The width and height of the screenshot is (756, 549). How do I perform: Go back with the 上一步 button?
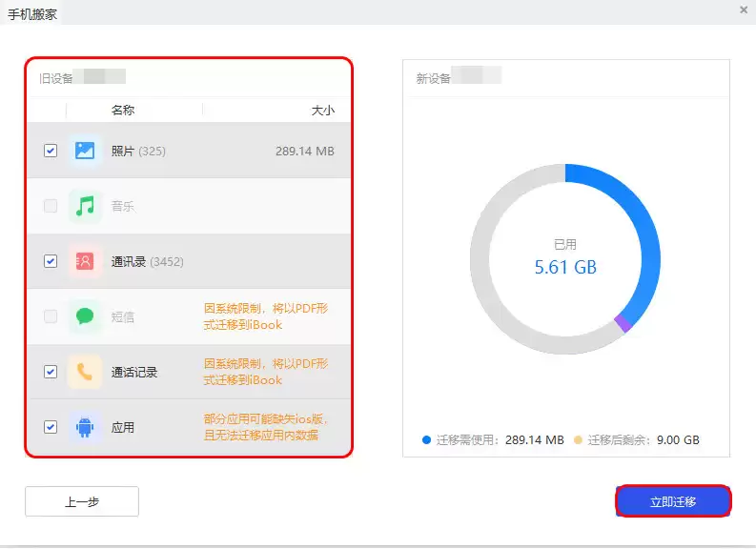pos(82,501)
